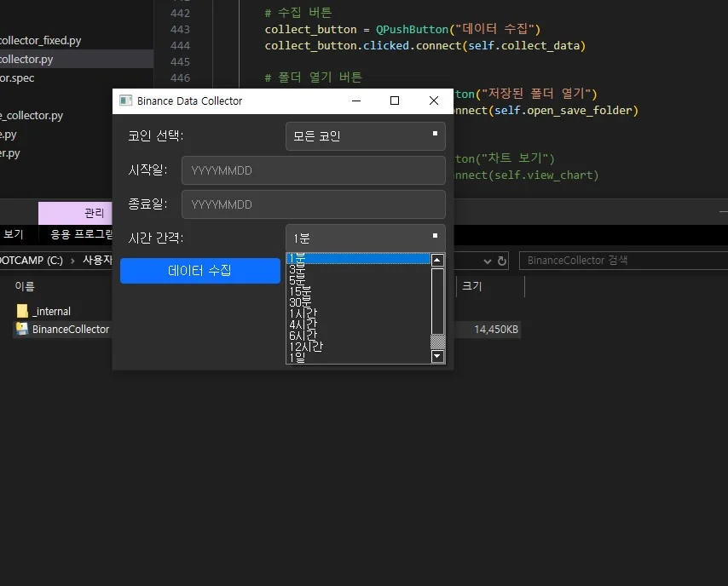
Task: Select 1일 in the interval list
Action: point(358,358)
